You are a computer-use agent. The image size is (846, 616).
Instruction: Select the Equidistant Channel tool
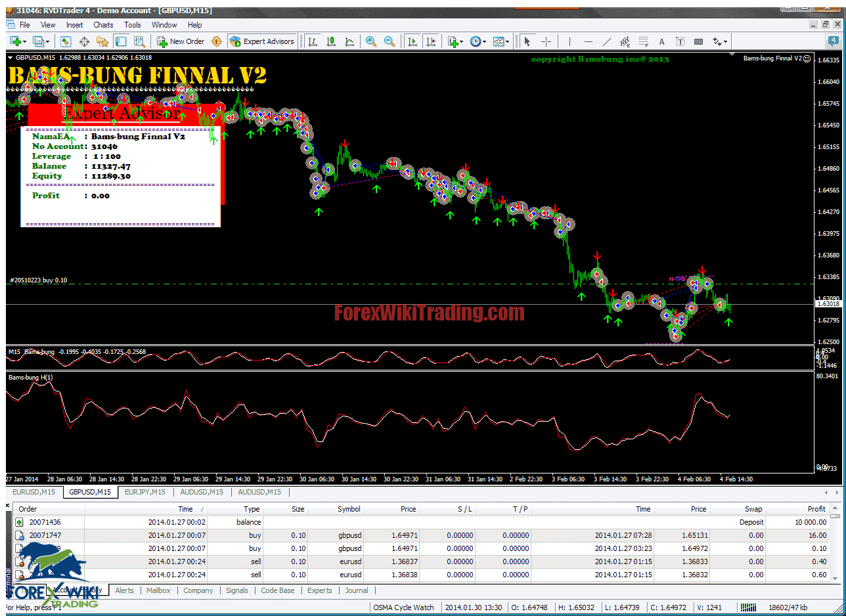click(x=625, y=41)
